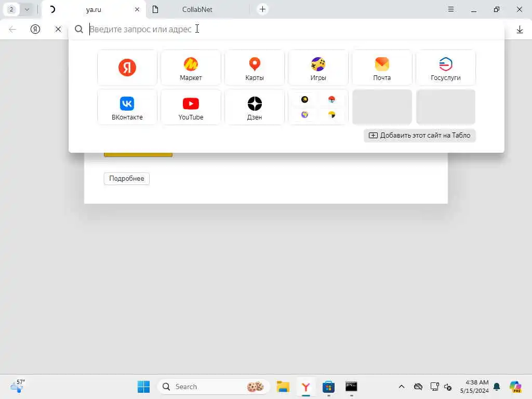Open the Госуслуги tile

(445, 68)
